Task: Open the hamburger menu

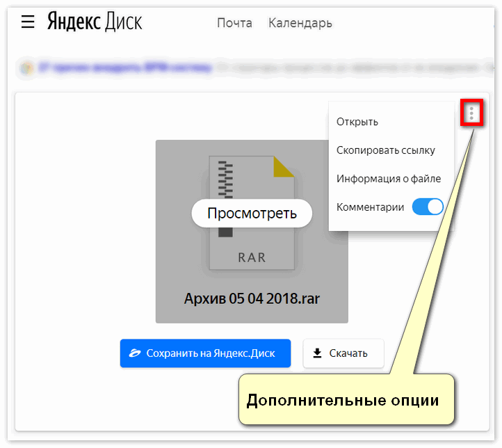Action: (x=28, y=22)
